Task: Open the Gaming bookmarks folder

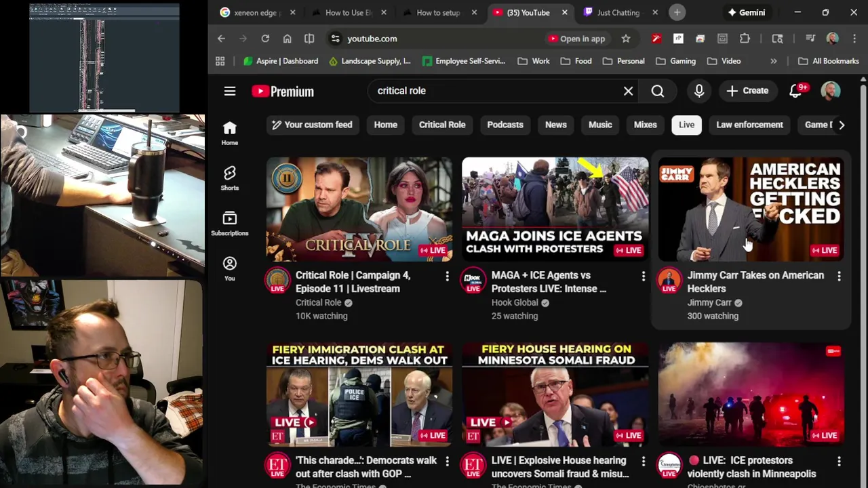Action: pyautogui.click(x=675, y=61)
